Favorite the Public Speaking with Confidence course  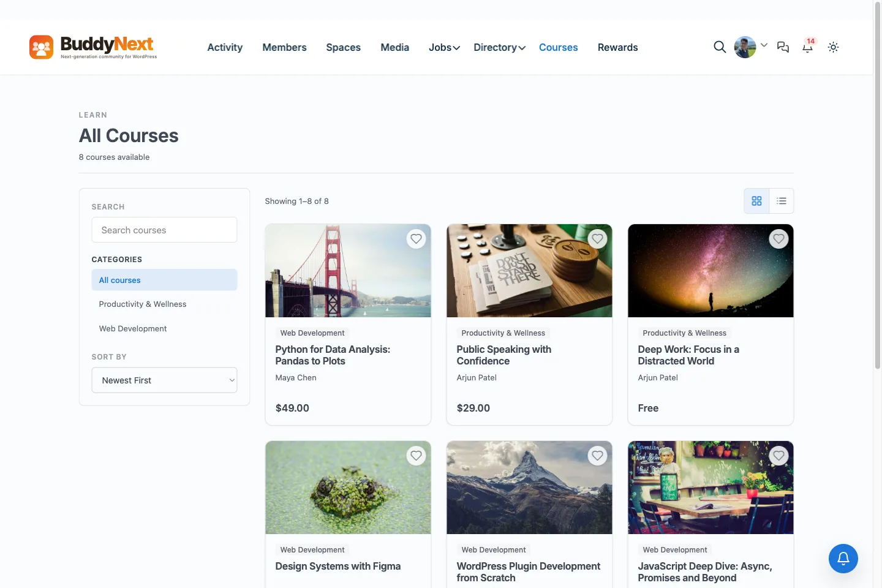(597, 239)
